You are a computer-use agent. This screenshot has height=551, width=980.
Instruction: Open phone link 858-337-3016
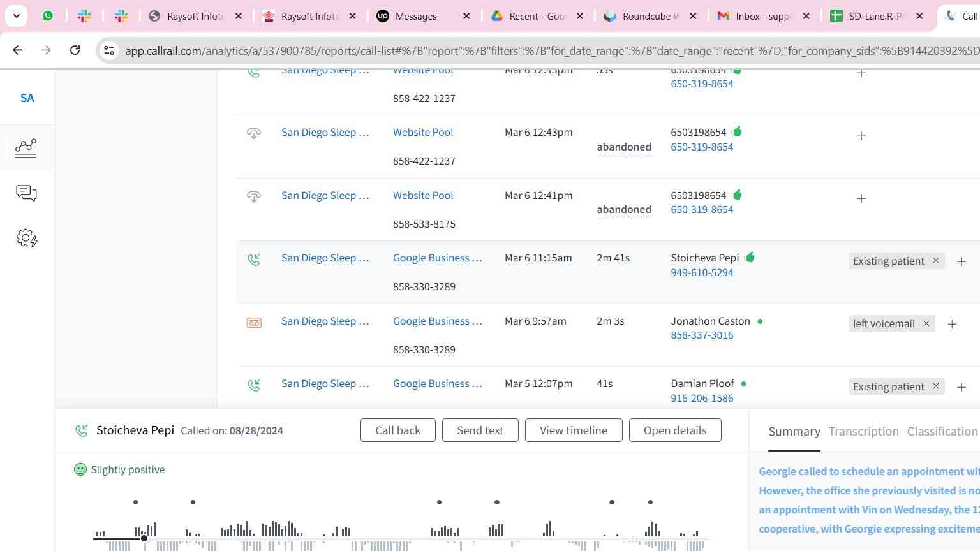(702, 335)
